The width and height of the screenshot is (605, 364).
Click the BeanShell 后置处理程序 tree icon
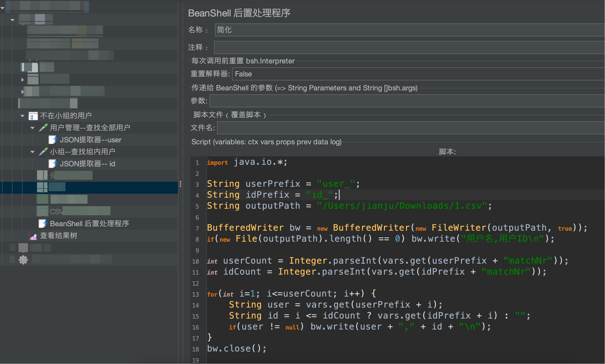[x=43, y=223]
